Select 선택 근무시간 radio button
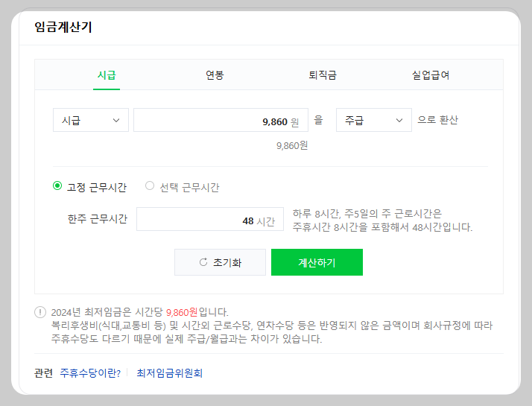Screen dimensions: 532x406 coord(150,186)
